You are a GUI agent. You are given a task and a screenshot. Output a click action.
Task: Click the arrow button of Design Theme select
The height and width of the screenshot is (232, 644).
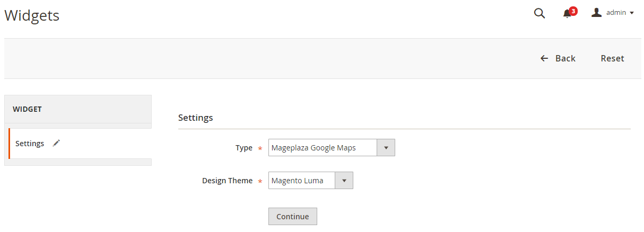[x=344, y=181]
